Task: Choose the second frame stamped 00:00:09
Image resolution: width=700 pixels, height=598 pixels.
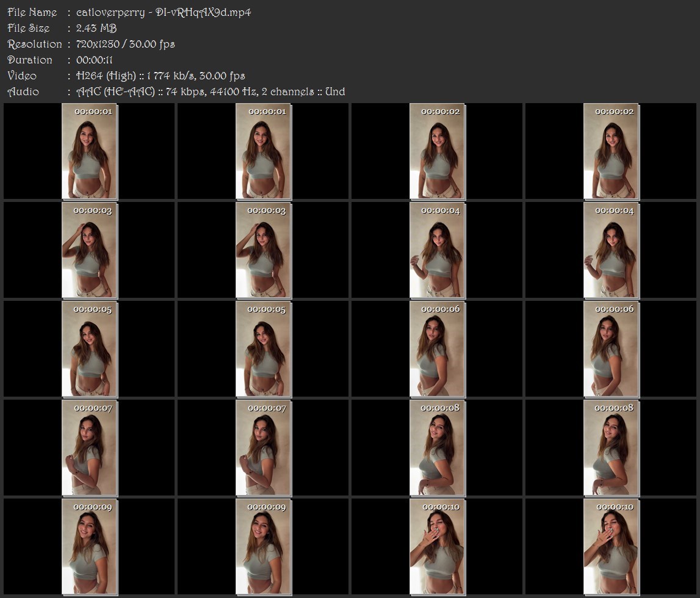Action: [264, 547]
